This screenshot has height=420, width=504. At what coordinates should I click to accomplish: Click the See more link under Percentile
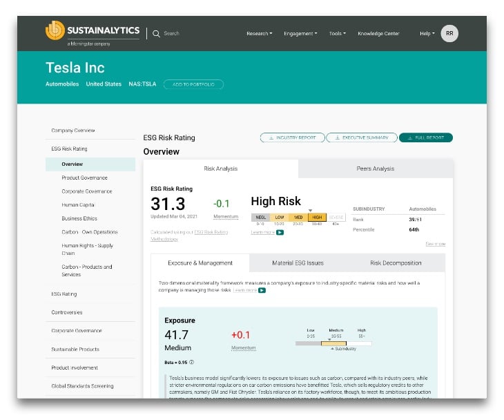(x=436, y=244)
